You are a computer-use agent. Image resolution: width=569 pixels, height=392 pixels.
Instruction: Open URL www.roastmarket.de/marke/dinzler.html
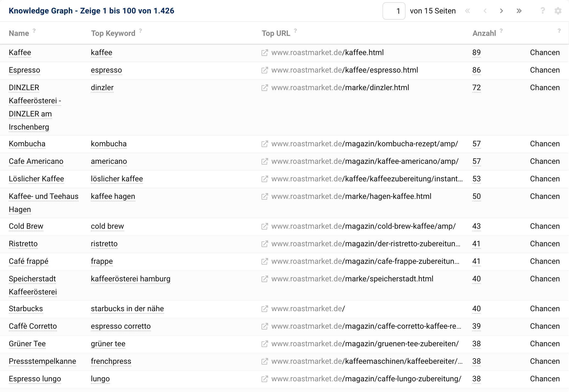click(340, 88)
